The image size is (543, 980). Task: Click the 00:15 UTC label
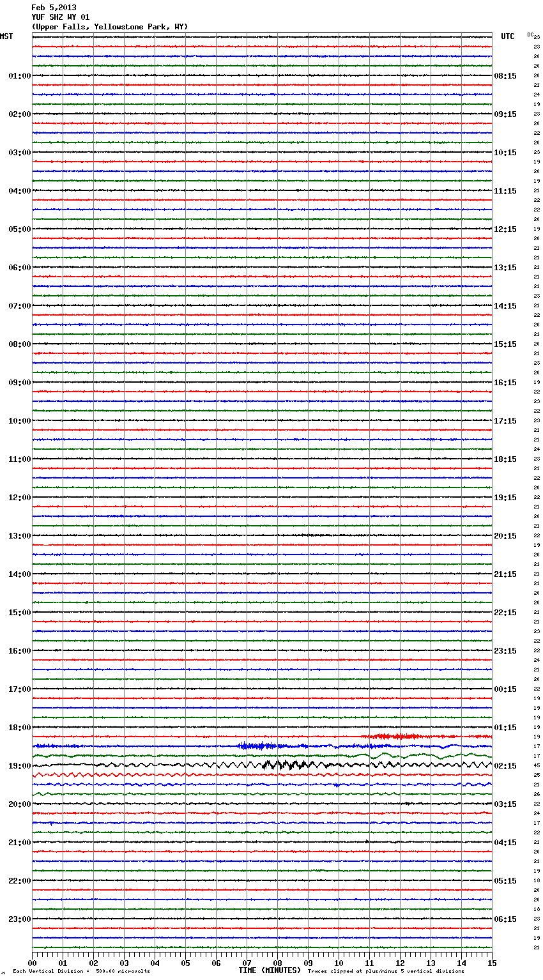pyautogui.click(x=505, y=689)
